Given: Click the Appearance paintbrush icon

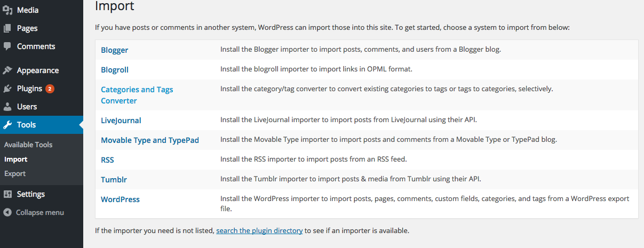Looking at the screenshot, I should click(x=7, y=70).
